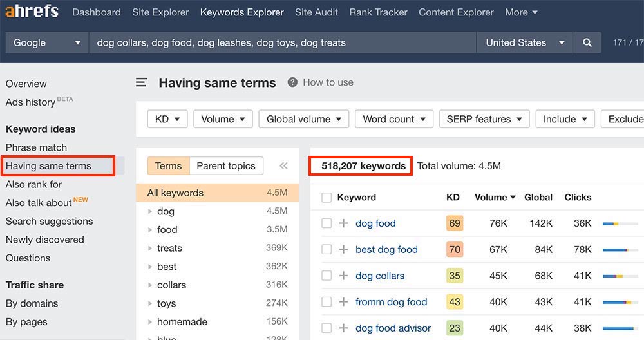Viewport: 644px width, 340px height.
Task: Check the best dog food row checkbox
Action: 327,249
